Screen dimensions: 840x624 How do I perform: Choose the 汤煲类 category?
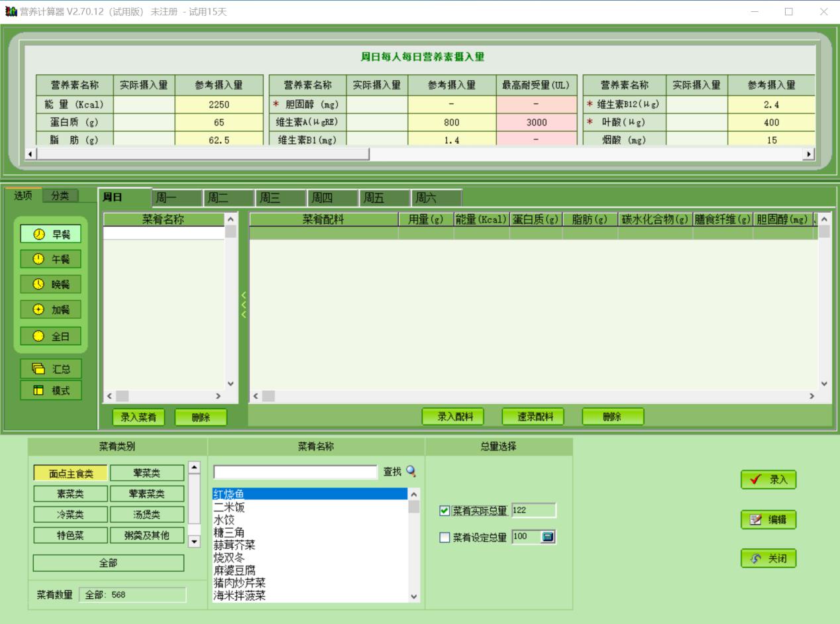147,514
